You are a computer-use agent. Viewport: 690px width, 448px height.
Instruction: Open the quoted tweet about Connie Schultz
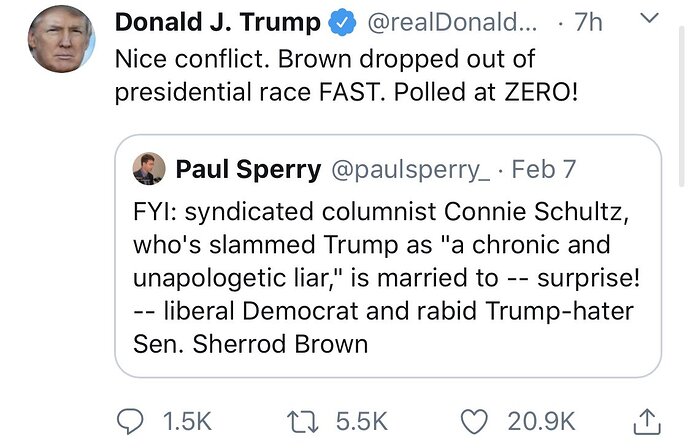coord(388,256)
